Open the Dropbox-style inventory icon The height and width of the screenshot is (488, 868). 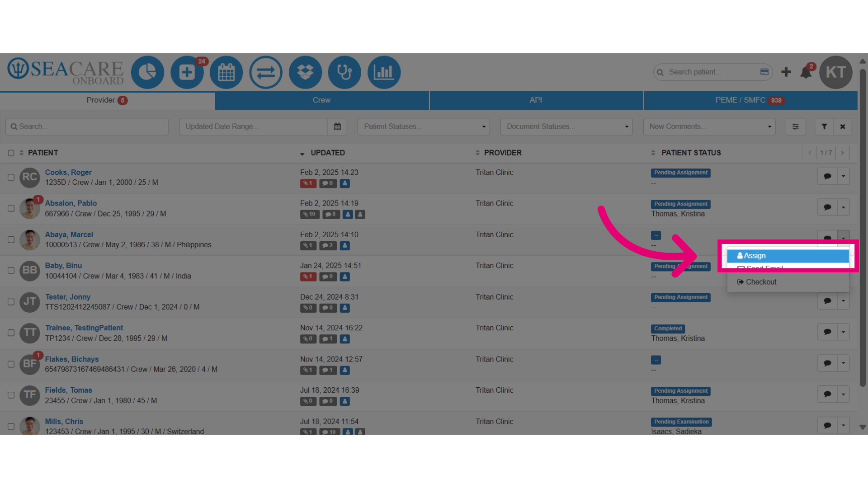pyautogui.click(x=305, y=72)
